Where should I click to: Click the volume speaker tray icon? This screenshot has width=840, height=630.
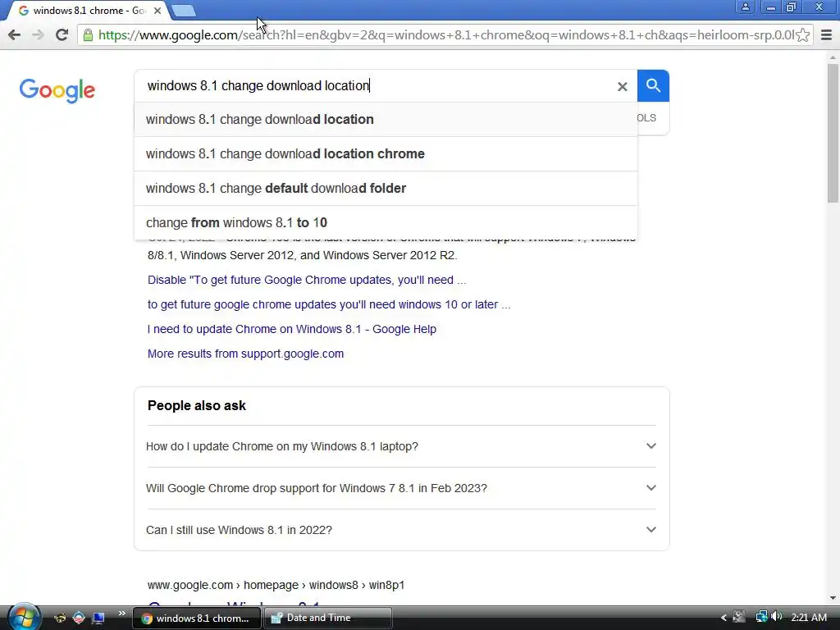776,617
